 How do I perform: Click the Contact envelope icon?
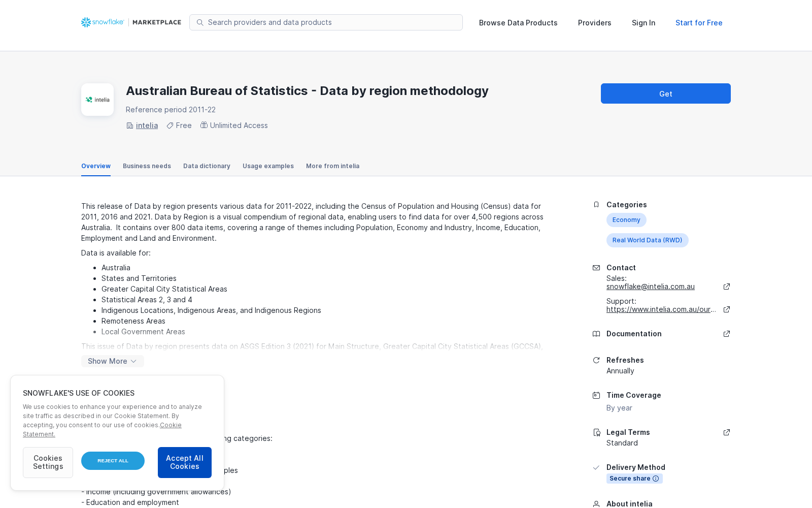tap(596, 268)
